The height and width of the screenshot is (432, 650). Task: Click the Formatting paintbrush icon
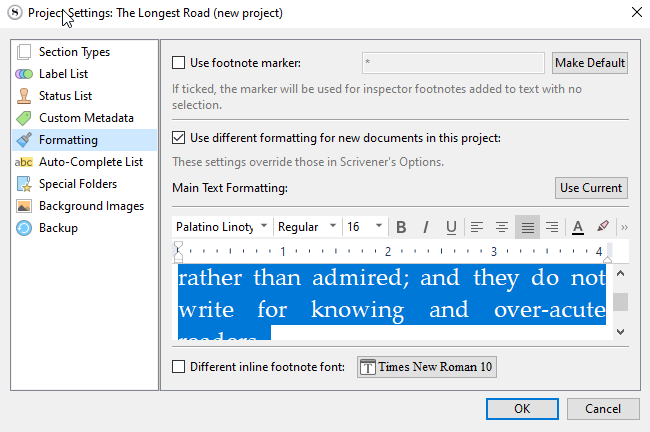(x=24, y=140)
